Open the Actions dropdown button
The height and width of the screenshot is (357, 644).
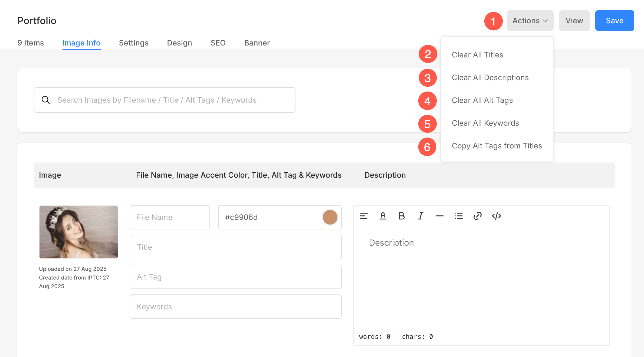point(530,21)
